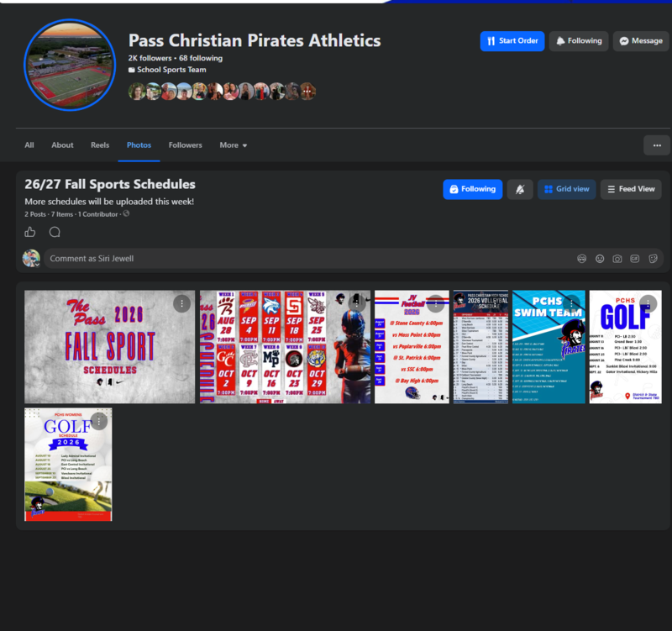
Task: Select the Photos tab
Action: click(139, 145)
